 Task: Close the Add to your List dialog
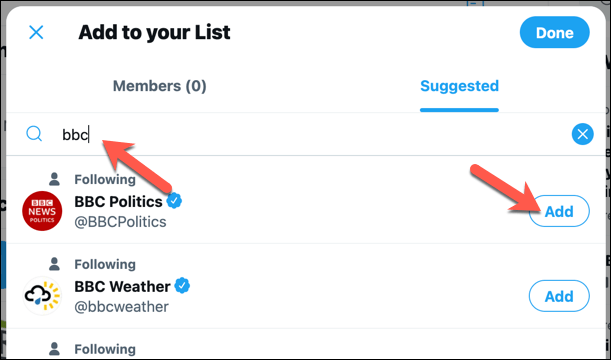click(x=36, y=32)
